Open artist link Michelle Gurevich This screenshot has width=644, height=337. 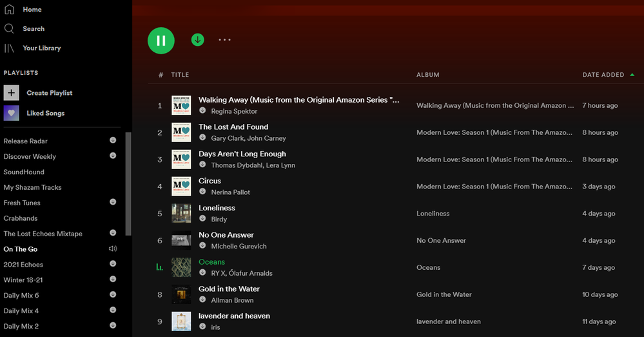[239, 246]
